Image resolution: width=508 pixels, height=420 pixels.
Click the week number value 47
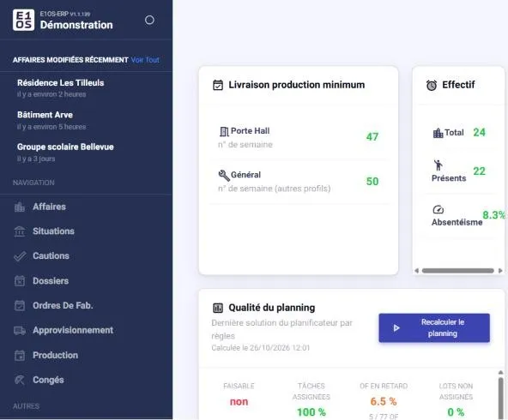pyautogui.click(x=372, y=137)
